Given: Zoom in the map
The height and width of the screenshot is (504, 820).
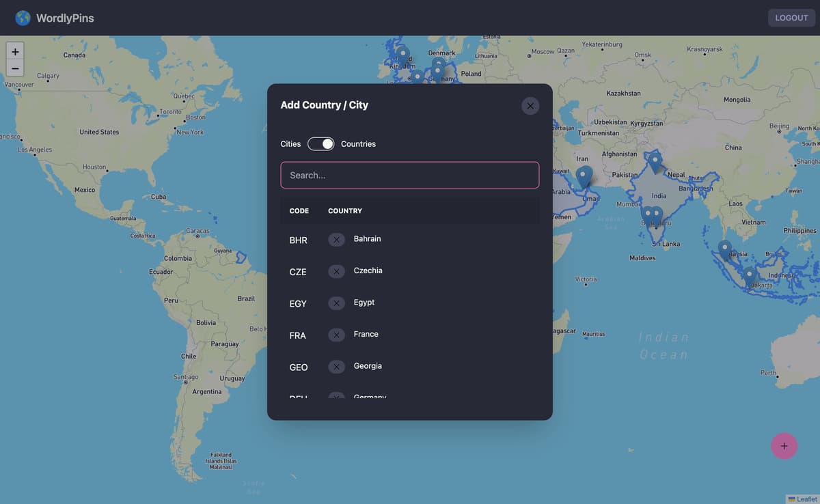Looking at the screenshot, I should [x=15, y=51].
